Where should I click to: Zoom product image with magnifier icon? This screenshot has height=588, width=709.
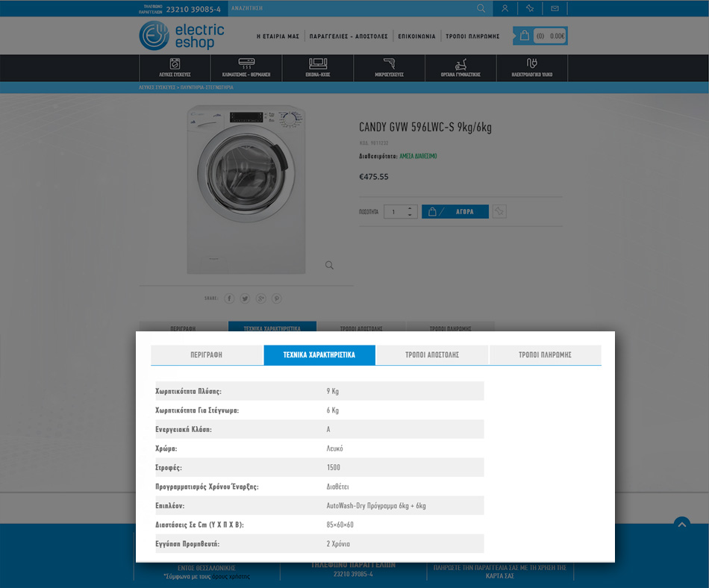point(329,266)
